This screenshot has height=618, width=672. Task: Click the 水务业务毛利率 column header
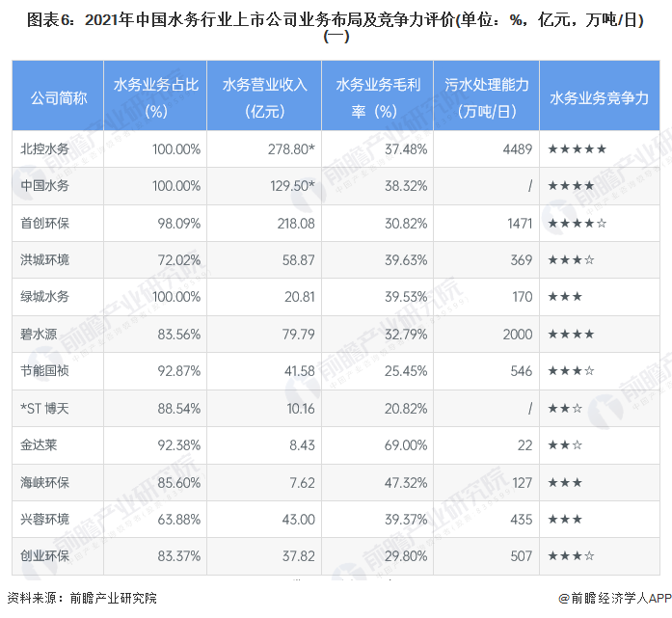pyautogui.click(x=379, y=98)
